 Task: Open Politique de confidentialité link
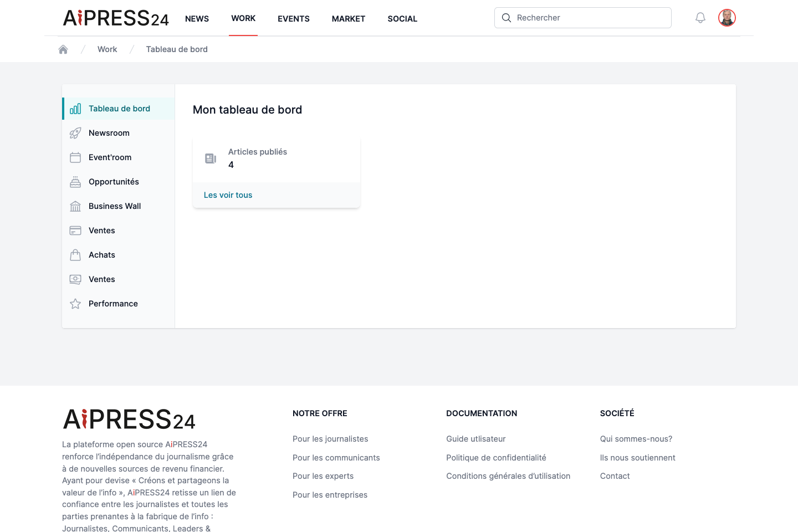[496, 458]
